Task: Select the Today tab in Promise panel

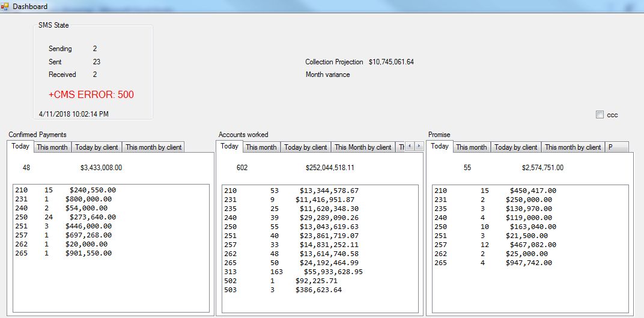Action: pos(440,146)
